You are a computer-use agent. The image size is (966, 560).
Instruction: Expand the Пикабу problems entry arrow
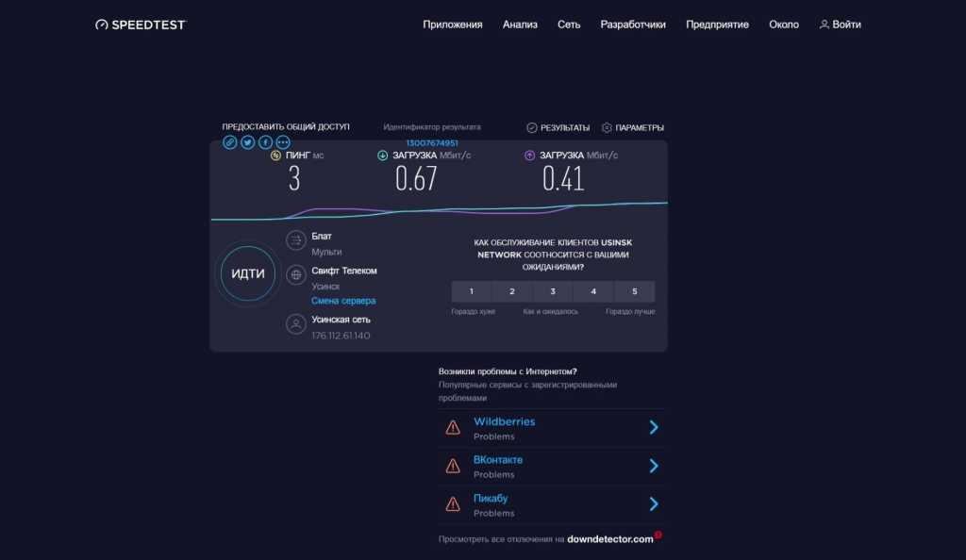click(x=653, y=504)
